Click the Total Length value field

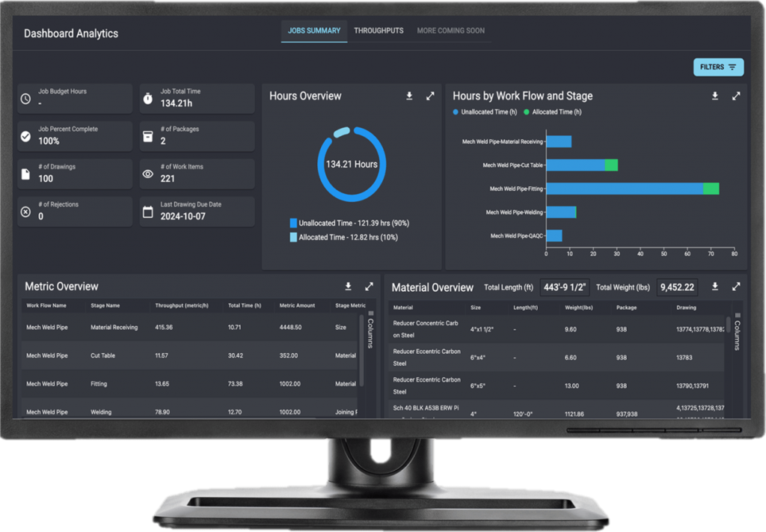(x=563, y=287)
